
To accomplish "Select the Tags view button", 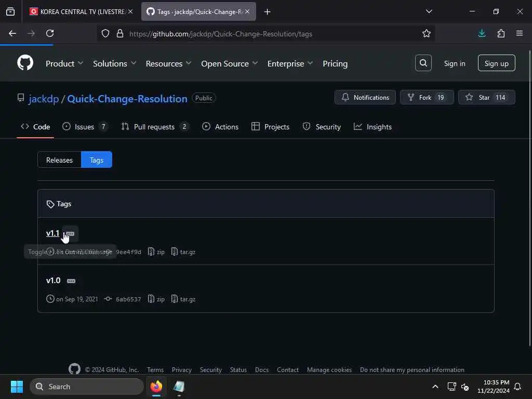I will click(x=97, y=160).
